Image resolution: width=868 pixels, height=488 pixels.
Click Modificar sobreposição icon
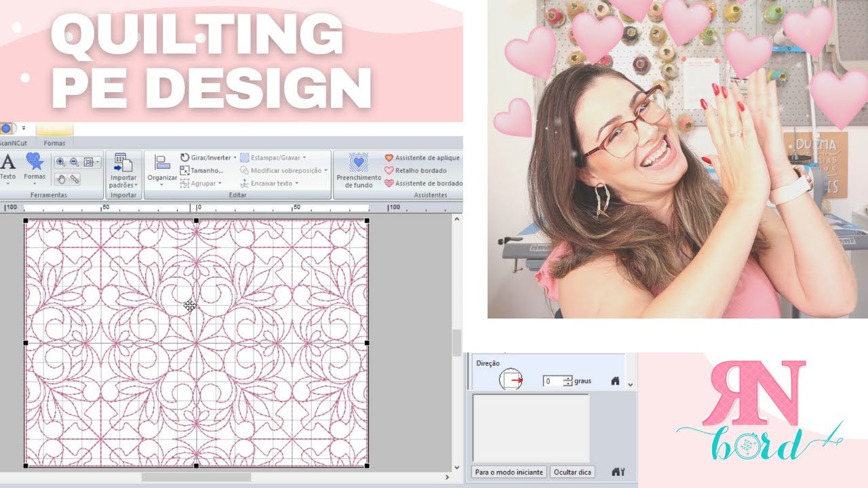[245, 170]
